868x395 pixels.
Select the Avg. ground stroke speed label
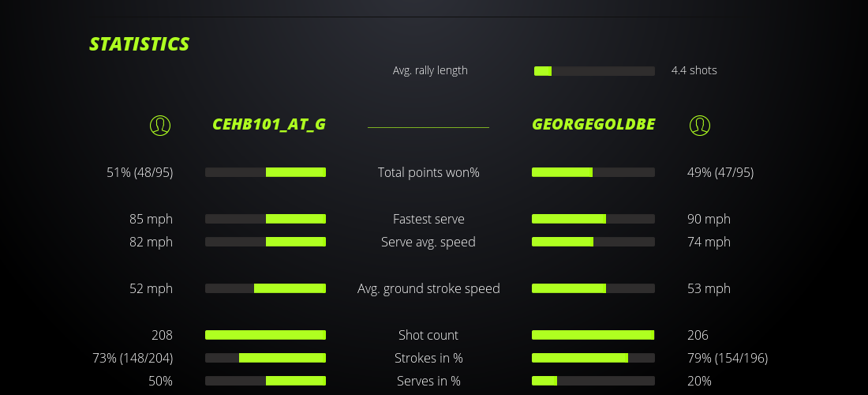coord(428,288)
